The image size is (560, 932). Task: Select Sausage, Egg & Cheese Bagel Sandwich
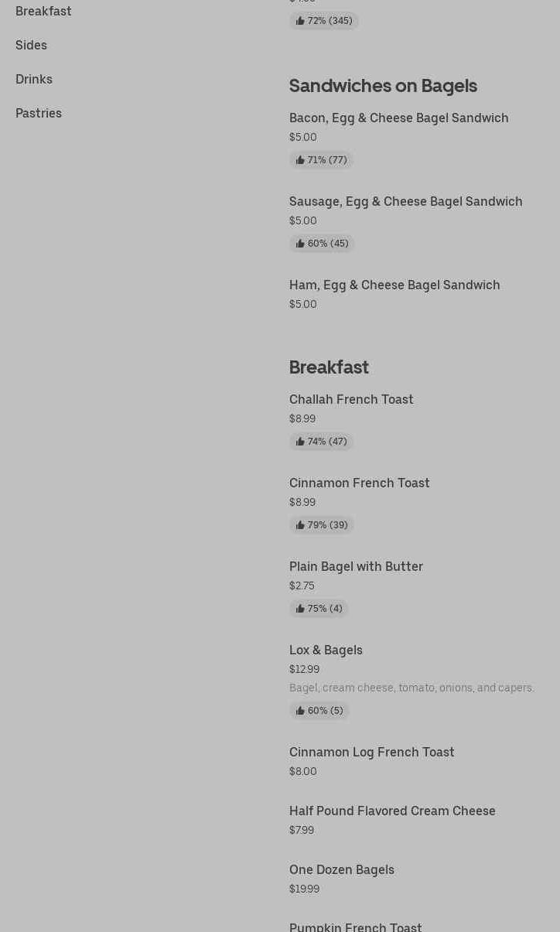(x=405, y=201)
